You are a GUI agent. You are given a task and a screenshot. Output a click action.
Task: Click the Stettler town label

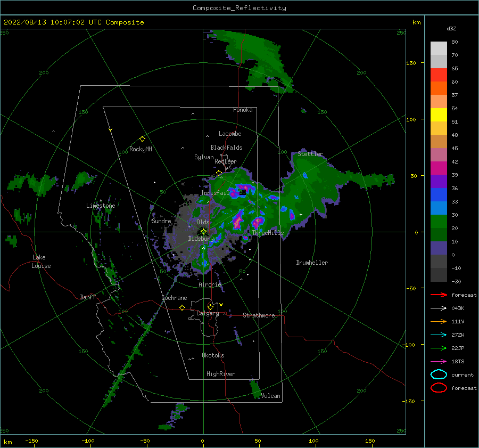[310, 154]
